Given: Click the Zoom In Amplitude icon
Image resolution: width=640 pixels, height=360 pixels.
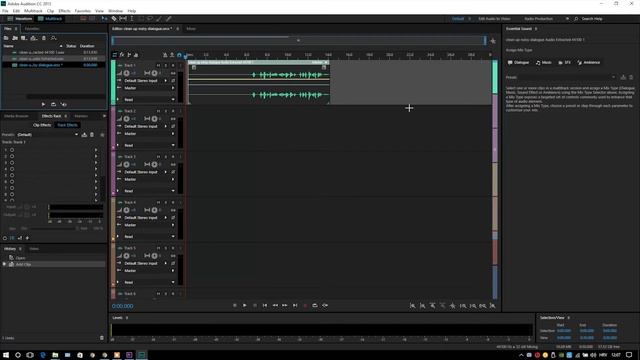Looking at the screenshot, I should 412,305.
